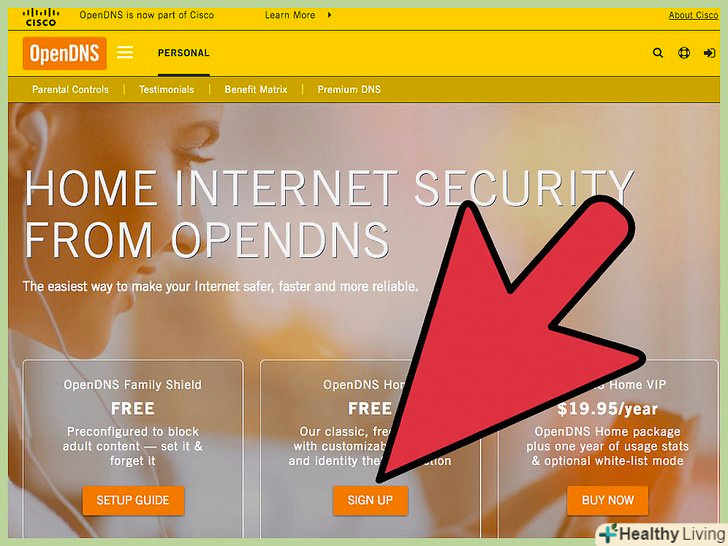The width and height of the screenshot is (728, 546).
Task: Click the sign-in arrow icon
Action: tap(709, 53)
